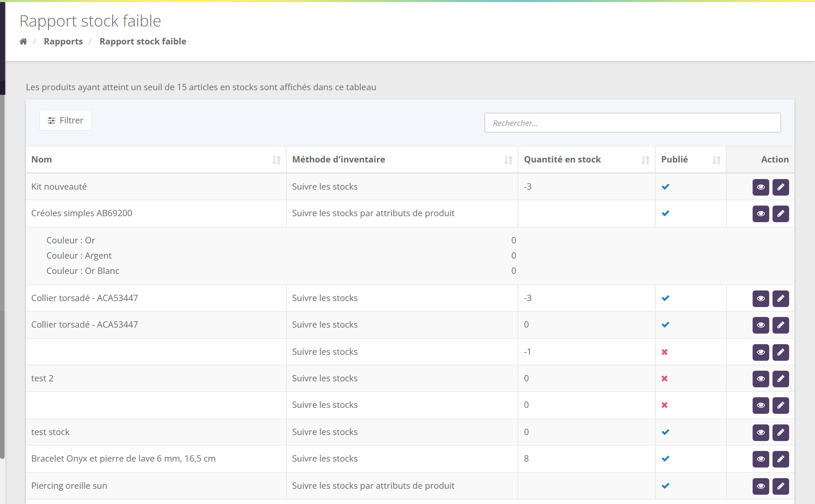View the Kit nouveauté product
Screen dimensions: 815x504
click(761, 187)
